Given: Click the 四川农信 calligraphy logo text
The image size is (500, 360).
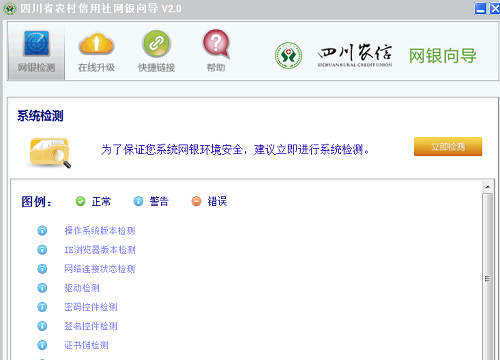Looking at the screenshot, I should click(355, 55).
